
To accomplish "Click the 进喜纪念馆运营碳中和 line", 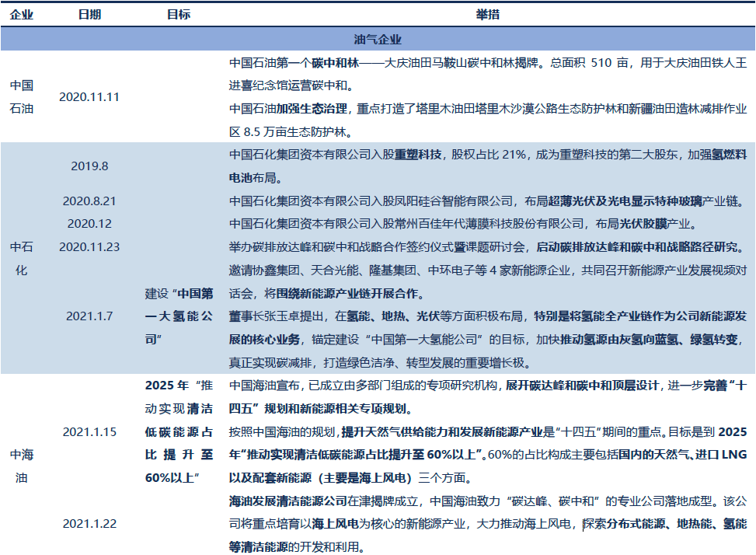I will pos(291,86).
